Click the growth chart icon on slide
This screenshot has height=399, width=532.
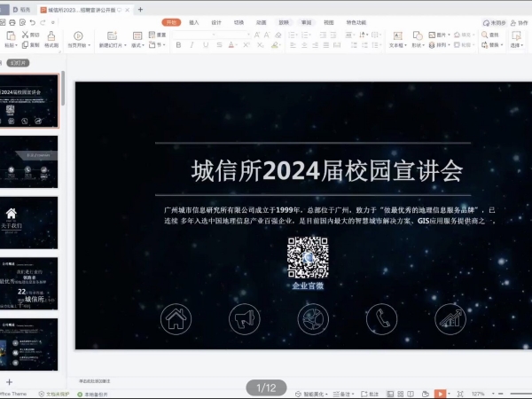click(450, 319)
